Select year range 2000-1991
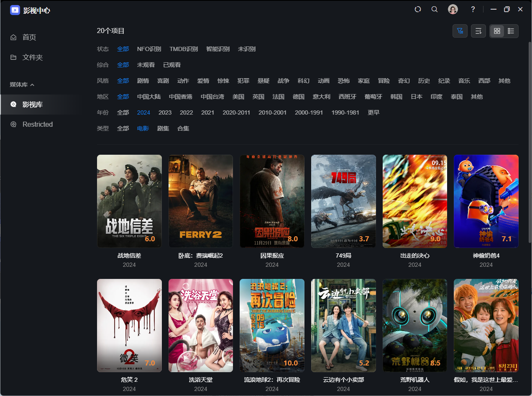 (x=309, y=112)
